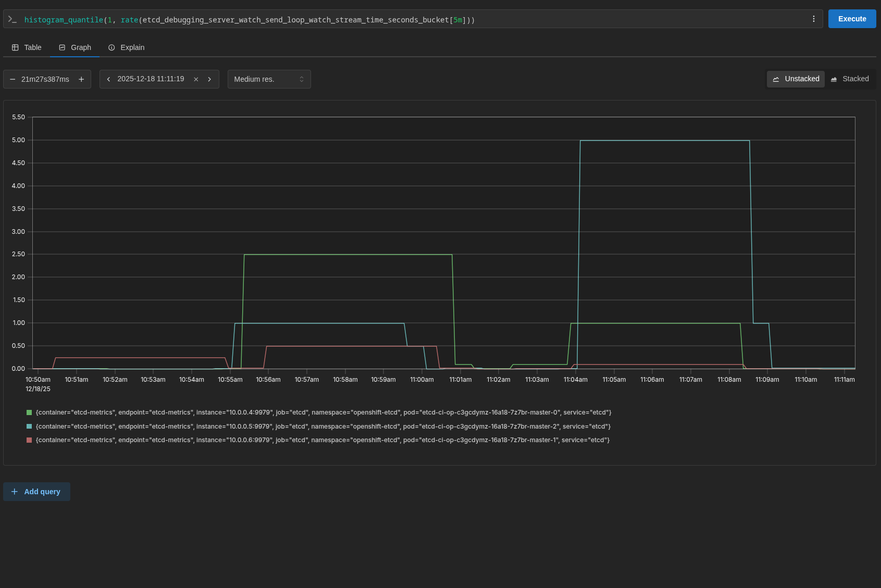The height and width of the screenshot is (588, 881).
Task: Click the end time 2025-12-18 11:11:19 field
Action: (x=151, y=79)
